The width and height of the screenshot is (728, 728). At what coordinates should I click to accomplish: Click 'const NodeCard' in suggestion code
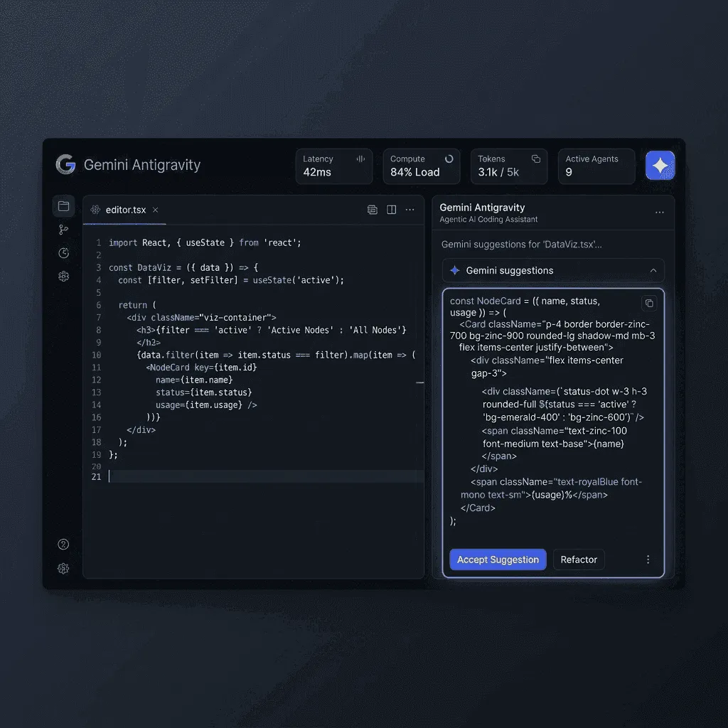[x=485, y=301]
